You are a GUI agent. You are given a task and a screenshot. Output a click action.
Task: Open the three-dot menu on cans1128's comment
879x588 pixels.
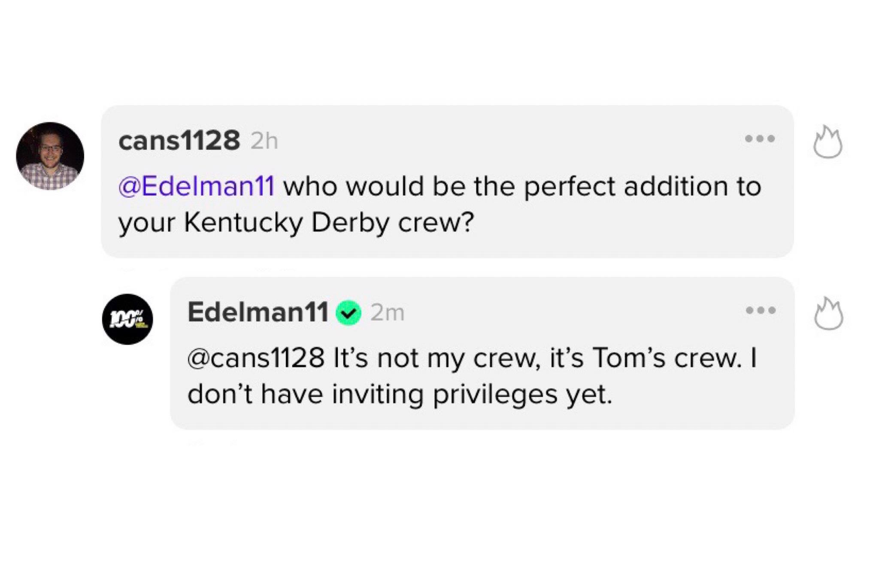(x=760, y=139)
